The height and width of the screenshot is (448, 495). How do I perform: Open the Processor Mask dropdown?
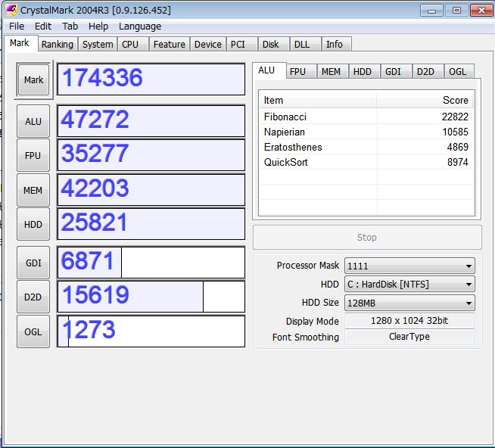point(409,266)
